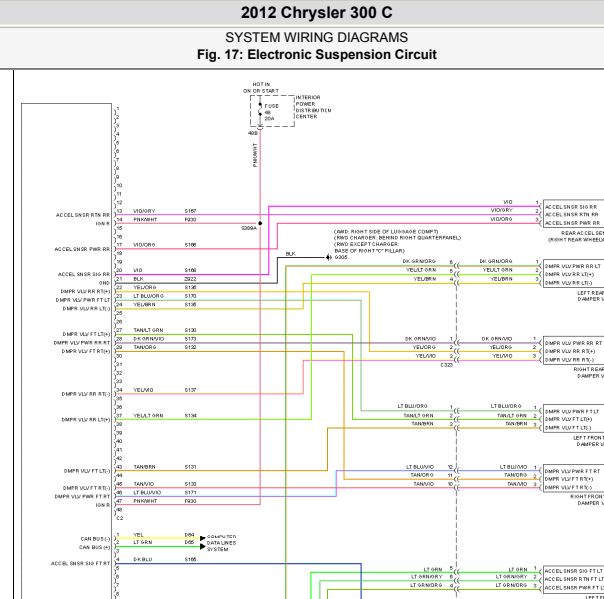Click 'Fig. 17: Electronic Suspension Circuit' caption
Screen dimensions: 604x599
click(317, 54)
